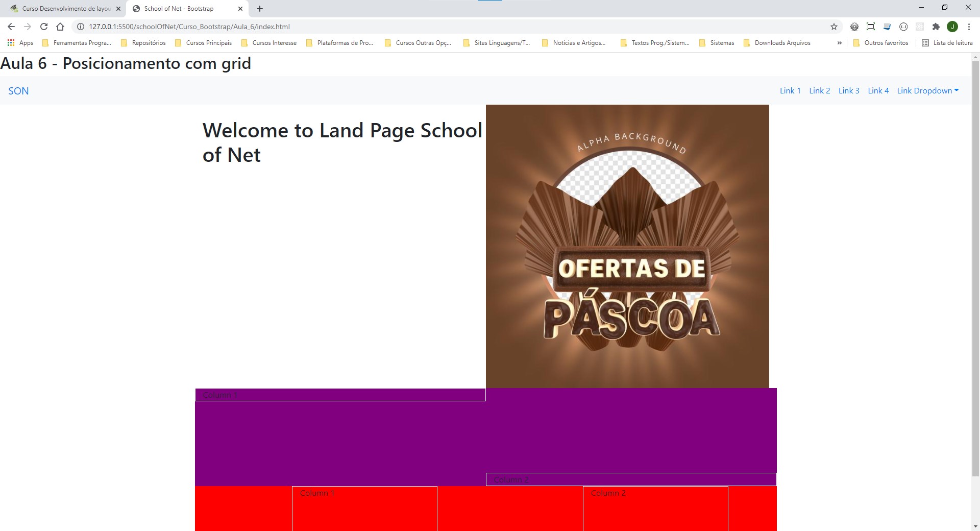The width and height of the screenshot is (980, 531).
Task: Open the green J profile avatar
Action: pyautogui.click(x=952, y=27)
